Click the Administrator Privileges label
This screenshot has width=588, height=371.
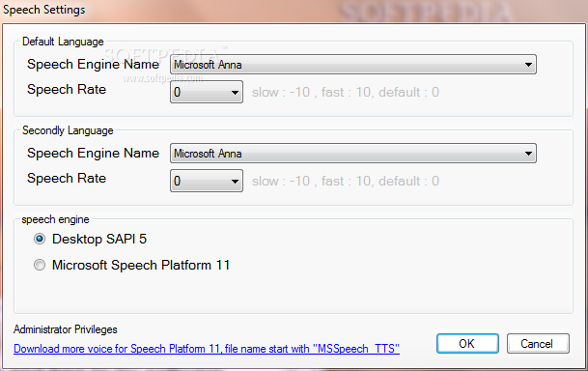(66, 329)
